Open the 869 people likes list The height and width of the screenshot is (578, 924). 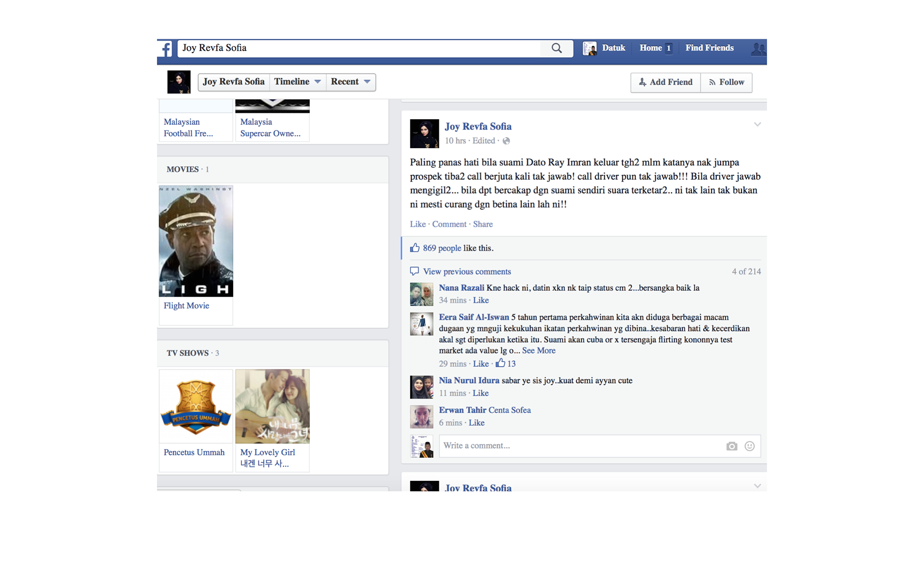tap(442, 248)
